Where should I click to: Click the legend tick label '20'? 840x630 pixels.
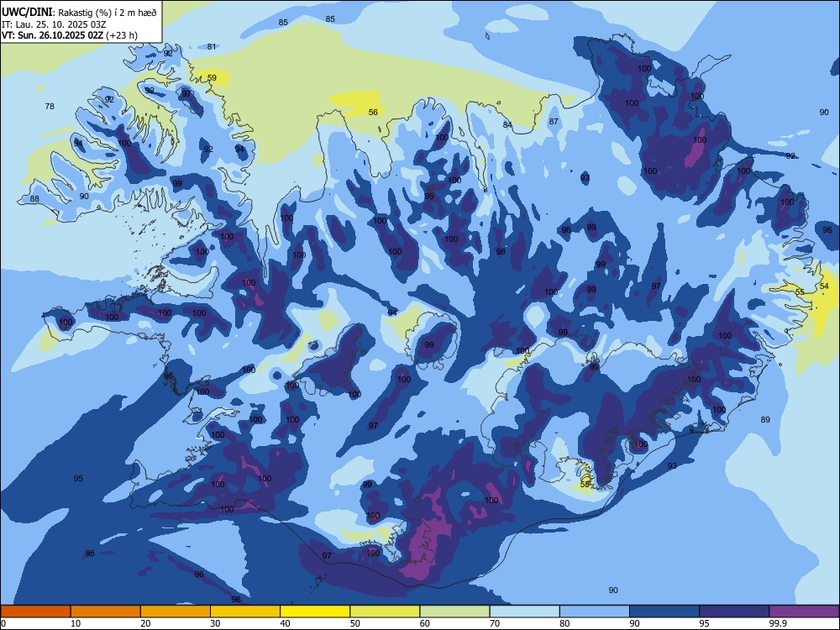pyautogui.click(x=145, y=623)
